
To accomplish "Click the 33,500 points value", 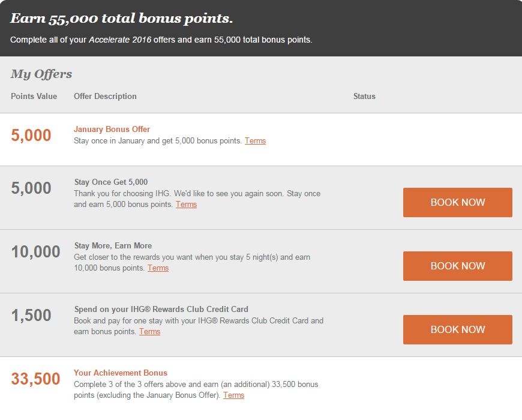I will click(35, 379).
